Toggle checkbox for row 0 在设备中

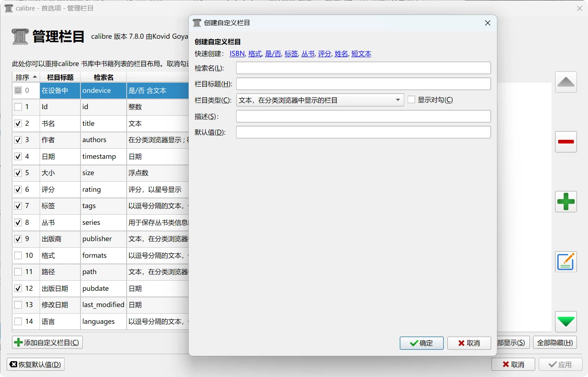(x=18, y=91)
